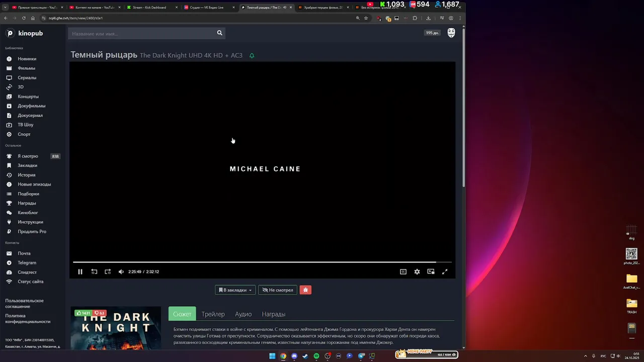Click the Статус сайта cloud icon
The image size is (644, 362).
[x=9, y=282]
